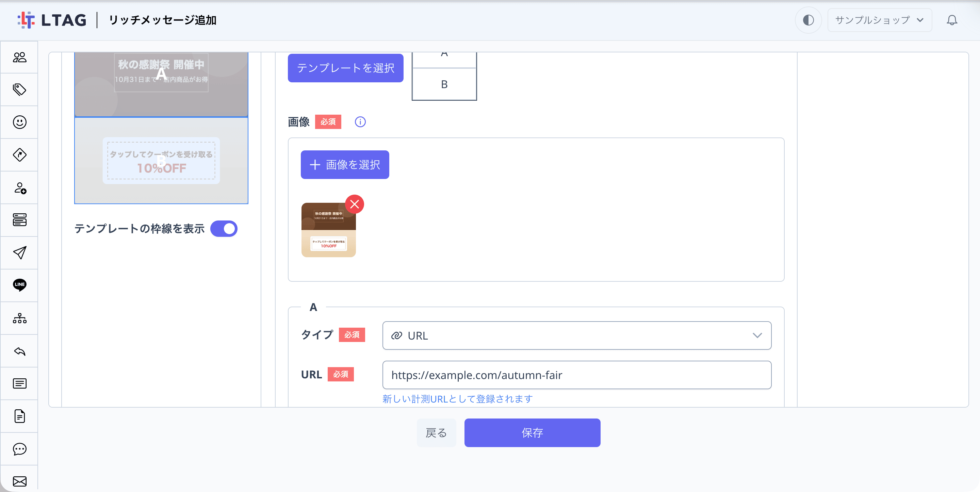Click the 戻る button
Viewport: 980px width, 492px height.
coord(436,433)
